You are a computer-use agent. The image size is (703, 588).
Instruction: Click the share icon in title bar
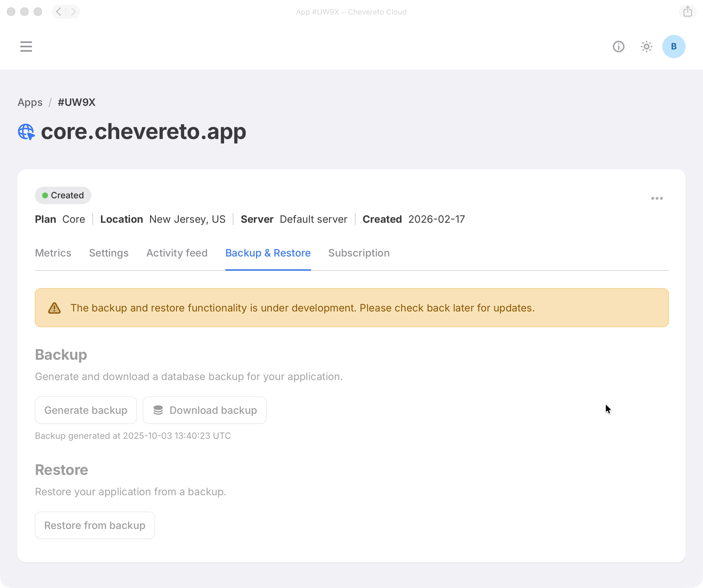coord(688,12)
